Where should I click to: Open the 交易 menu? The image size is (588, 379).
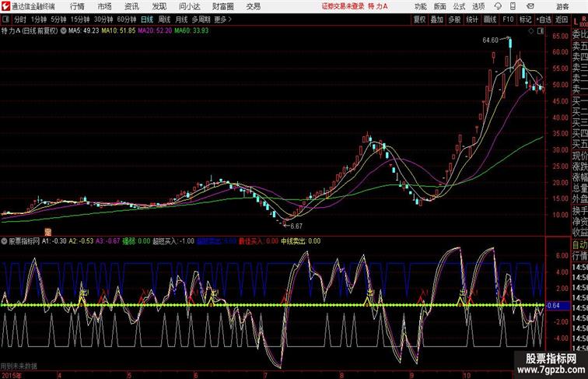253,6
